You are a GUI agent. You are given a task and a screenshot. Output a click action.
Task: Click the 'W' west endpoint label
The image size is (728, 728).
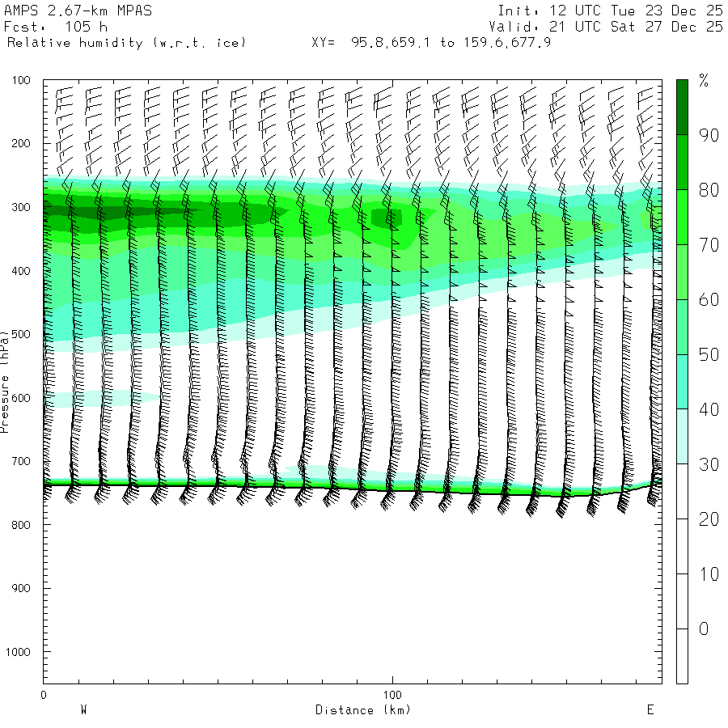click(83, 710)
